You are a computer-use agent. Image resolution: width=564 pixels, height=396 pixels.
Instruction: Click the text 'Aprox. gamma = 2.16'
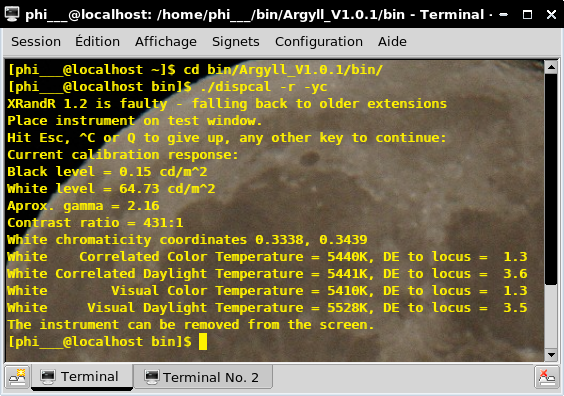[x=83, y=206]
